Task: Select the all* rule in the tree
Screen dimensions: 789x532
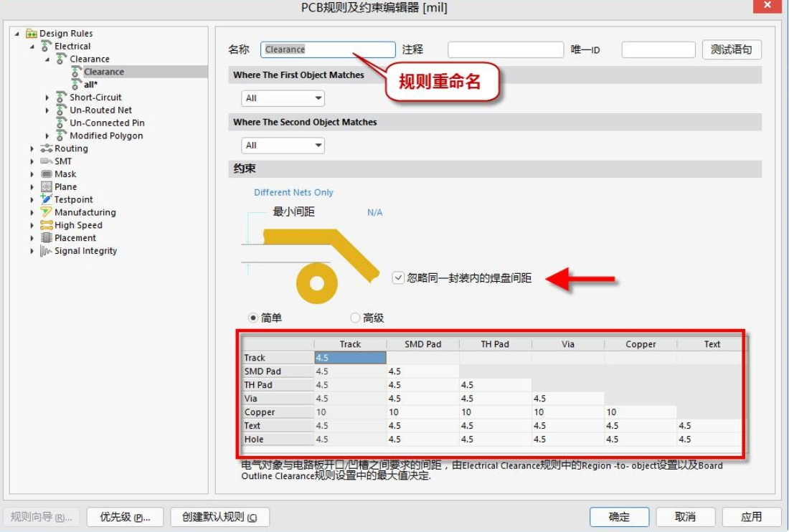Action: coord(90,85)
